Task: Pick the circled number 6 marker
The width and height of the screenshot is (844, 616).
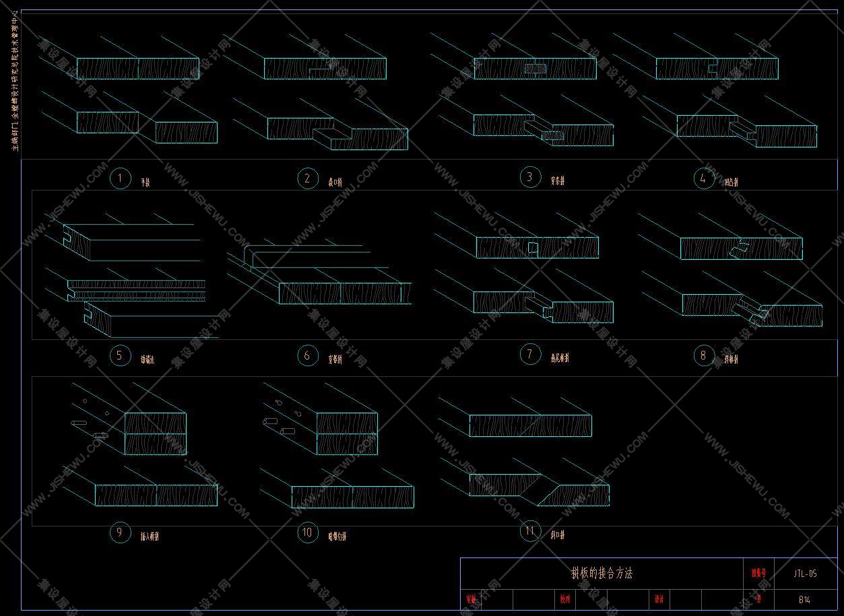Action: coord(308,355)
